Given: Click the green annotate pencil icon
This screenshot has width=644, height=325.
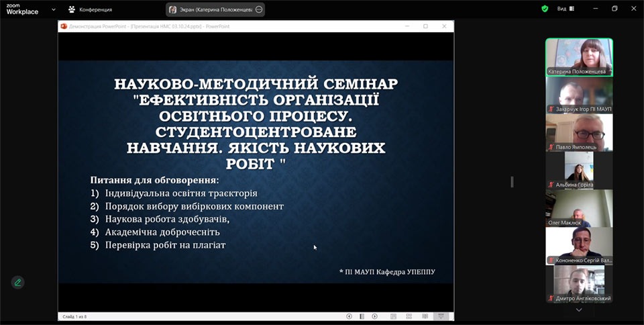Looking at the screenshot, I should pos(17,282).
